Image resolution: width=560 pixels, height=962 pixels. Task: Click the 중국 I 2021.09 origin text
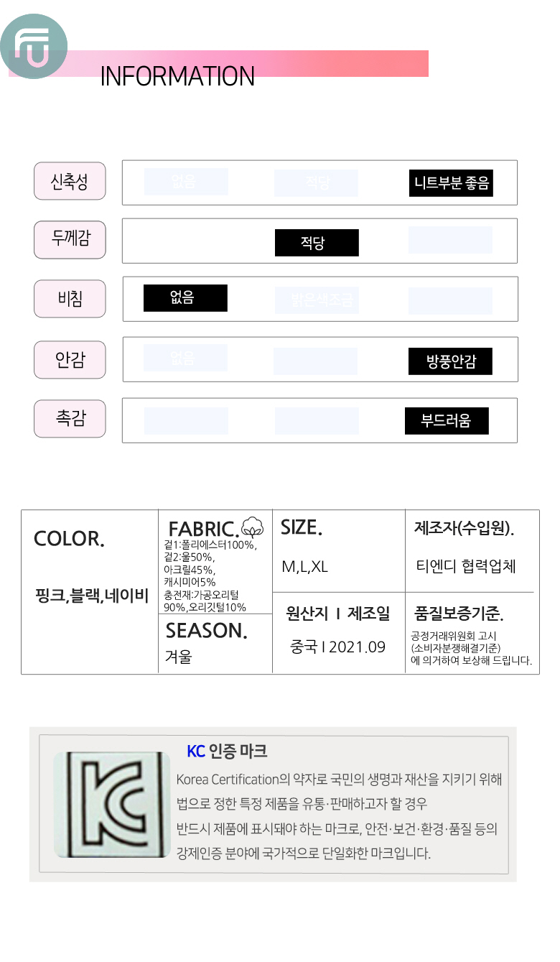click(337, 647)
